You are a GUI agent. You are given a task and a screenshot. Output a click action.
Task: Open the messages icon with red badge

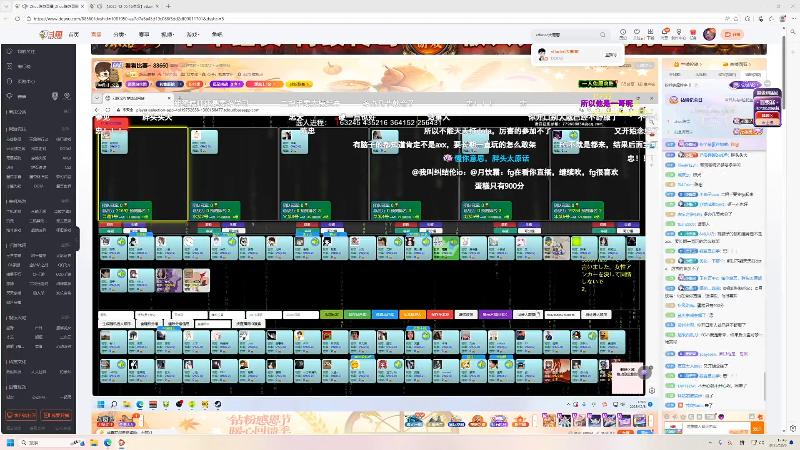pyautogui.click(x=665, y=34)
